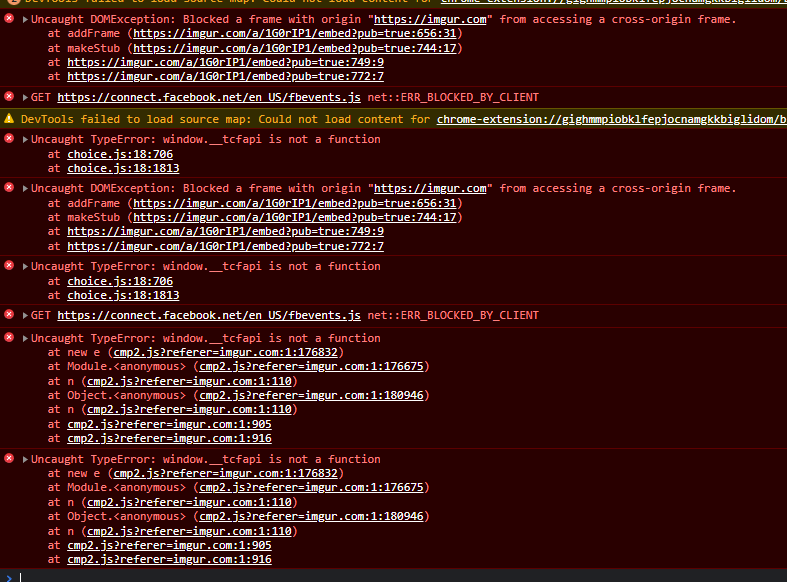This screenshot has height=582, width=787.
Task: Open addFrame embed:656:31 link in second DOMException
Action: (295, 203)
